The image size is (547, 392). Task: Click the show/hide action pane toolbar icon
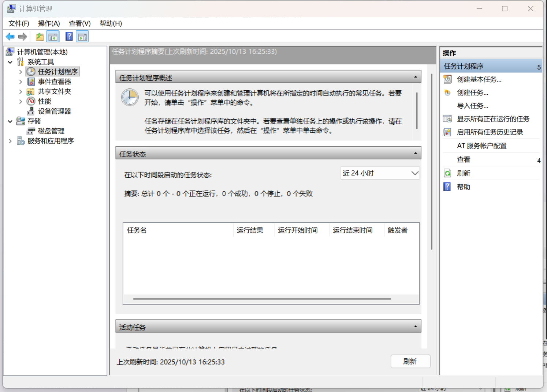(x=82, y=36)
